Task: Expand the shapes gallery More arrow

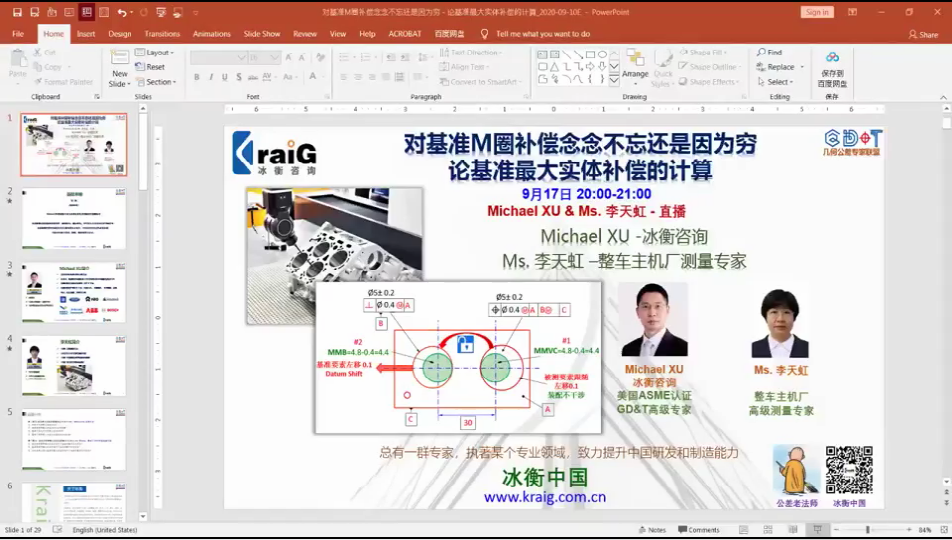Action: [614, 80]
